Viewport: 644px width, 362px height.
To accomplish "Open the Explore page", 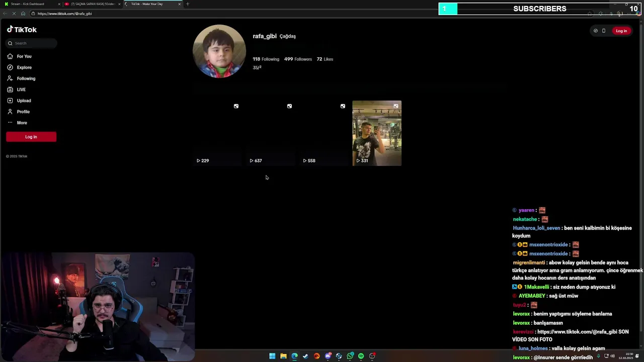I will pyautogui.click(x=19, y=67).
